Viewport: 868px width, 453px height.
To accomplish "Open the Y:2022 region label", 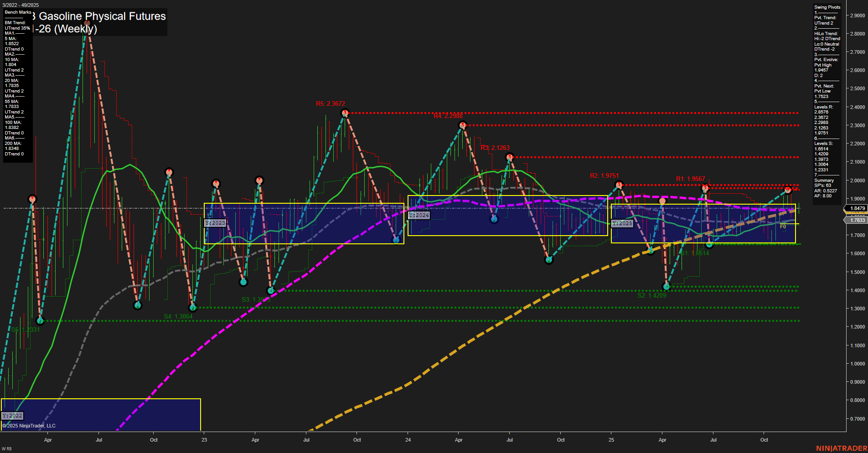I will click(x=12, y=415).
